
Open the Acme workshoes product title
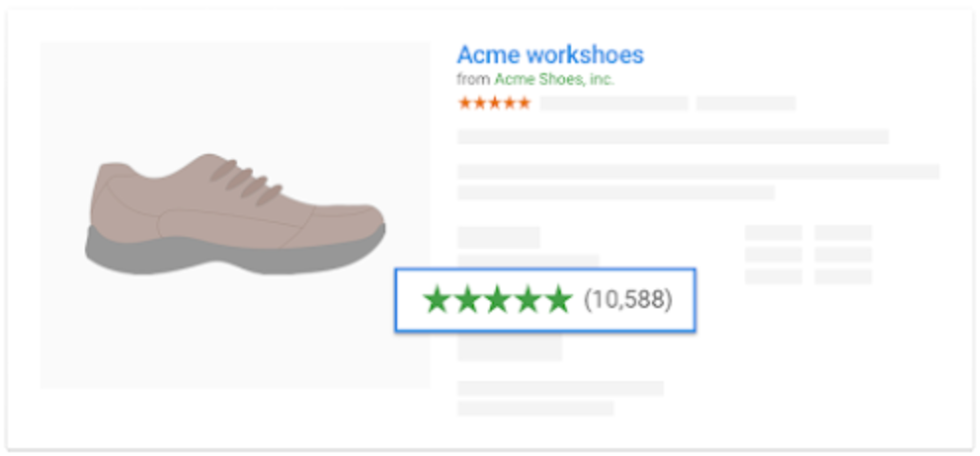(549, 54)
